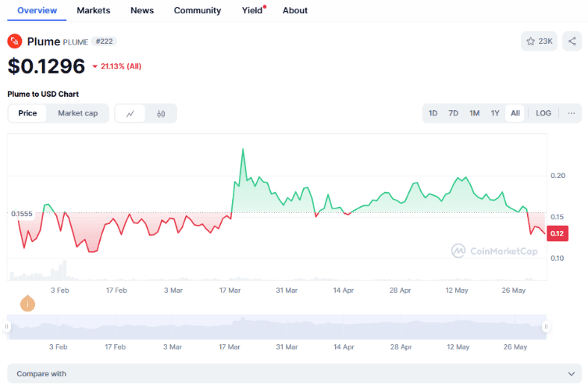Open the About tab
Image resolution: width=588 pixels, height=388 pixels.
295,10
